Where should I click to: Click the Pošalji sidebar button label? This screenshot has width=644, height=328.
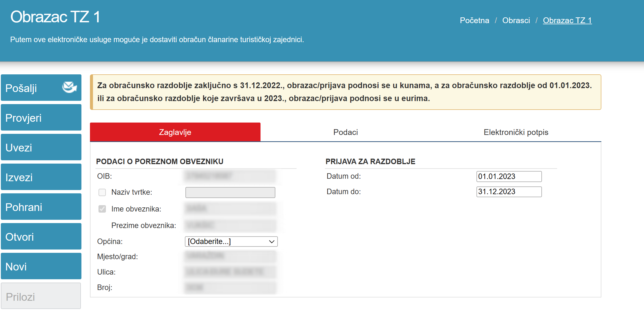click(x=21, y=88)
